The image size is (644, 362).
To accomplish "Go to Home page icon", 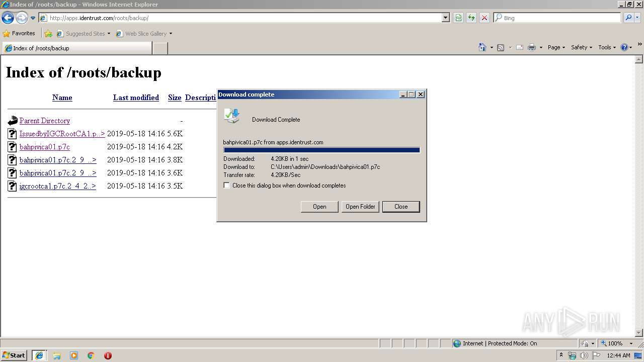I will 482,47.
